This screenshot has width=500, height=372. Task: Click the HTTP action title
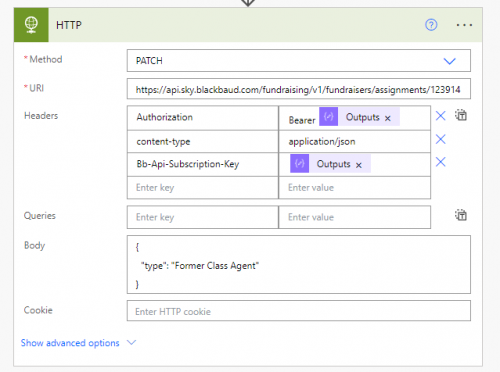(x=69, y=25)
